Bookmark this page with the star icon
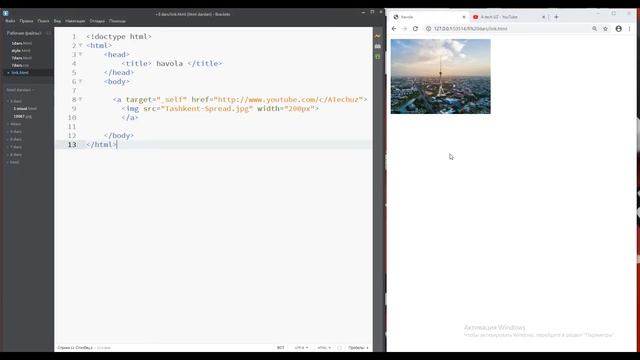The image size is (640, 360). tap(605, 29)
